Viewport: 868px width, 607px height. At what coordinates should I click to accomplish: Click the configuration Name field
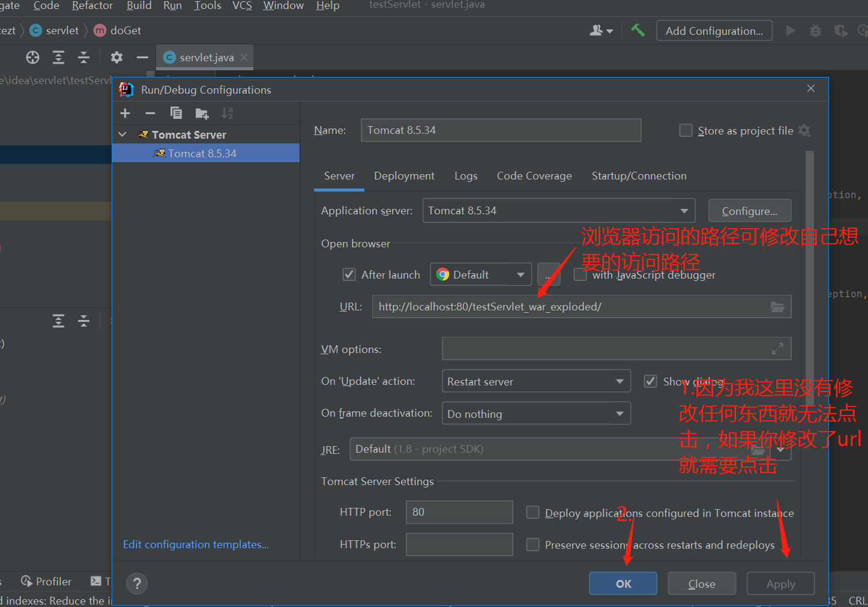coord(501,130)
